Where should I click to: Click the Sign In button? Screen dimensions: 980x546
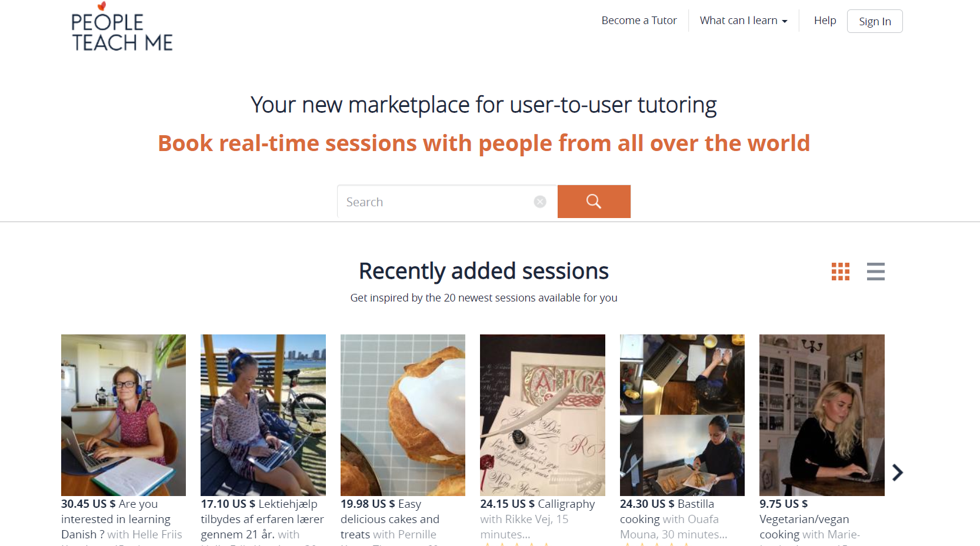coord(875,21)
